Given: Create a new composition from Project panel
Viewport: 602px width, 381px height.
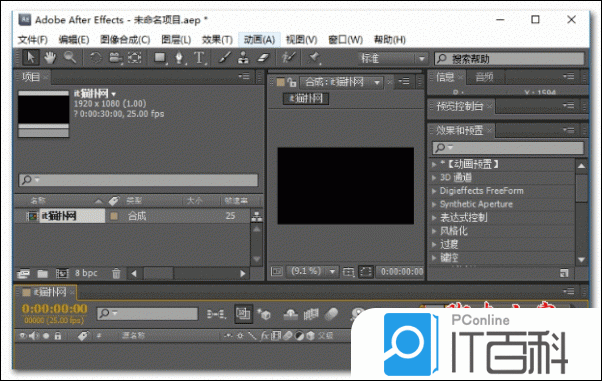Looking at the screenshot, I should click(62, 273).
